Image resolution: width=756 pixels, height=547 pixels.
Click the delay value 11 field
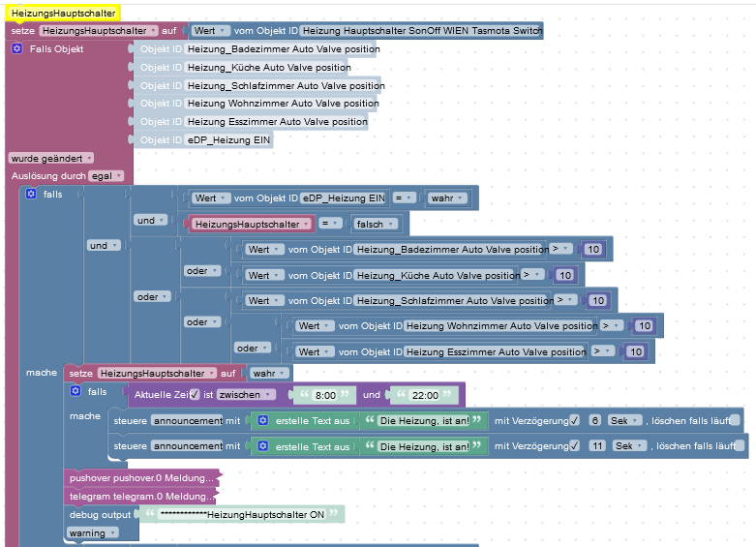coord(597,446)
